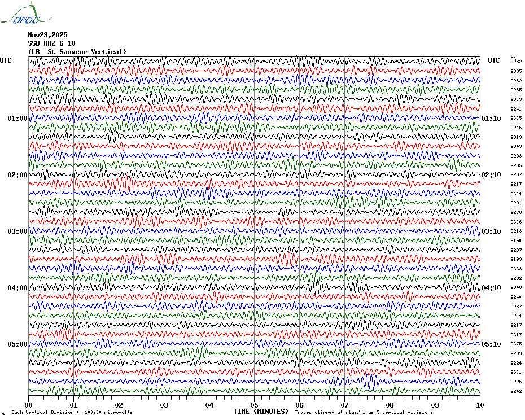The image size is (525, 420).
Task: Click the DC value 2305
Action: click(x=516, y=118)
